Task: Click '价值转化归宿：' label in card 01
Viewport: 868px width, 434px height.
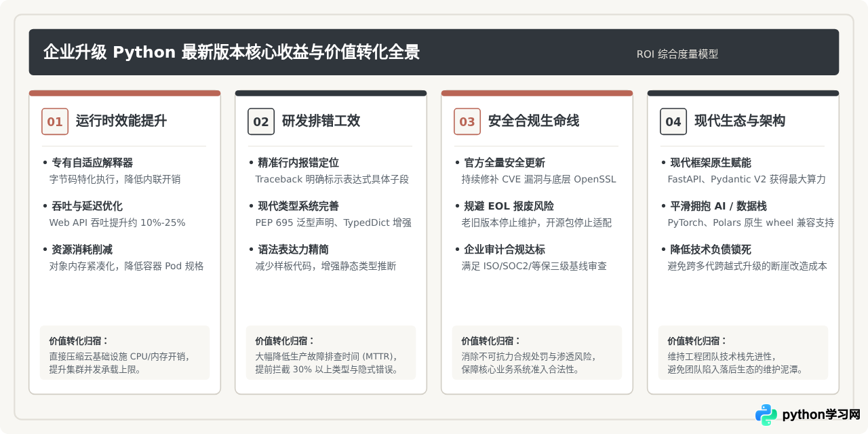Action: (79, 341)
